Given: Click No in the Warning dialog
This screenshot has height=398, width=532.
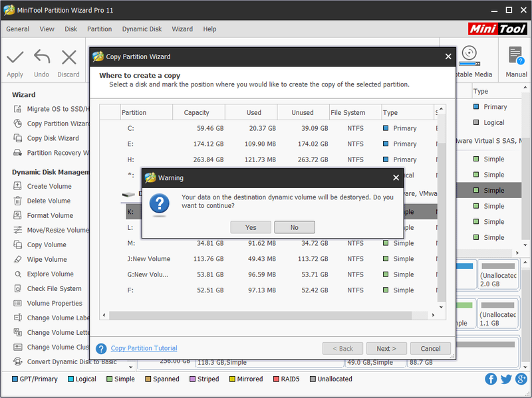Looking at the screenshot, I should click(x=295, y=227).
